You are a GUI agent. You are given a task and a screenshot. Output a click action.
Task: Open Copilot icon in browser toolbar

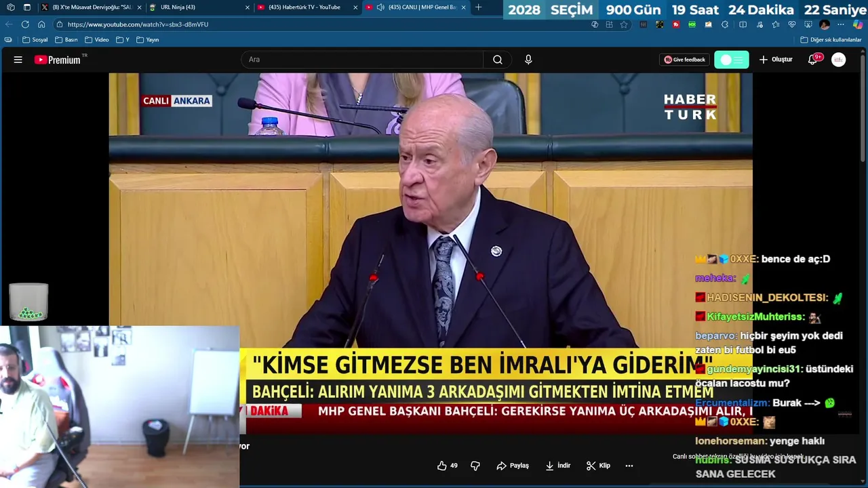tap(858, 24)
